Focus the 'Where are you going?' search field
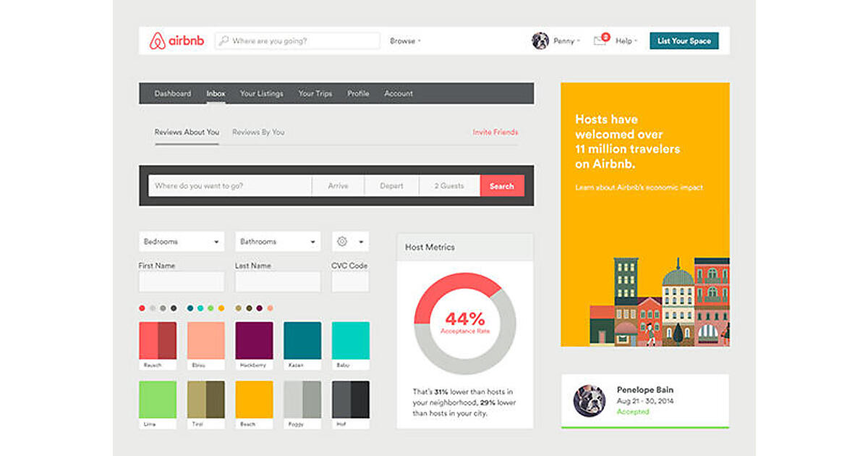 coord(297,41)
